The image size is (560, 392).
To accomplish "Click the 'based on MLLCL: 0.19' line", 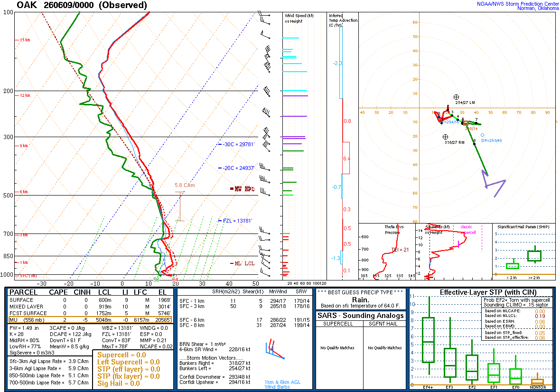I will click(515, 316).
